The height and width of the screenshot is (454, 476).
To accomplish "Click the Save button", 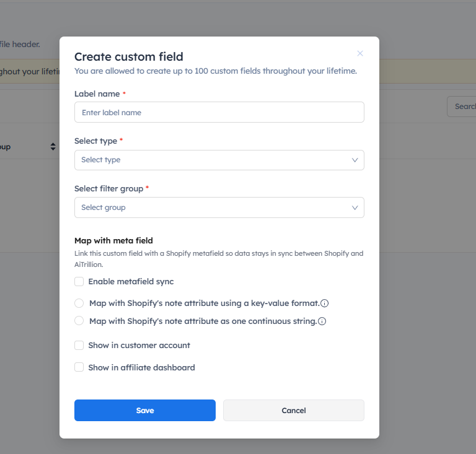I will pos(145,410).
